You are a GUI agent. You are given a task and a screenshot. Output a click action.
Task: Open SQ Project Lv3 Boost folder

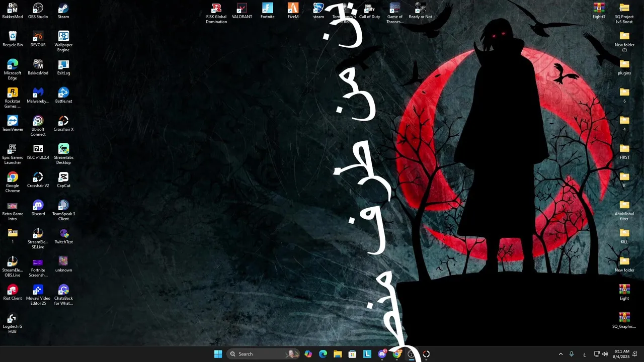tap(624, 14)
